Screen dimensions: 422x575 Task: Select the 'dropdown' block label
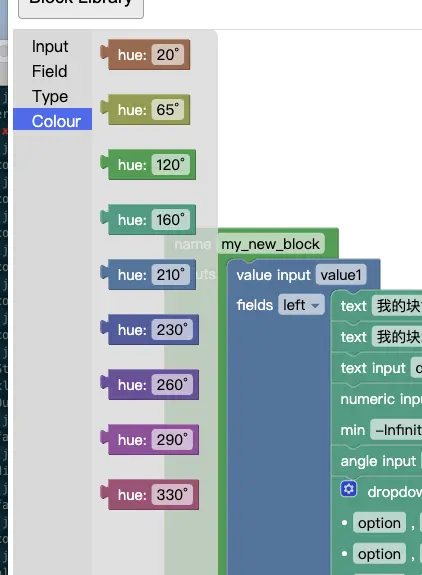(x=395, y=492)
